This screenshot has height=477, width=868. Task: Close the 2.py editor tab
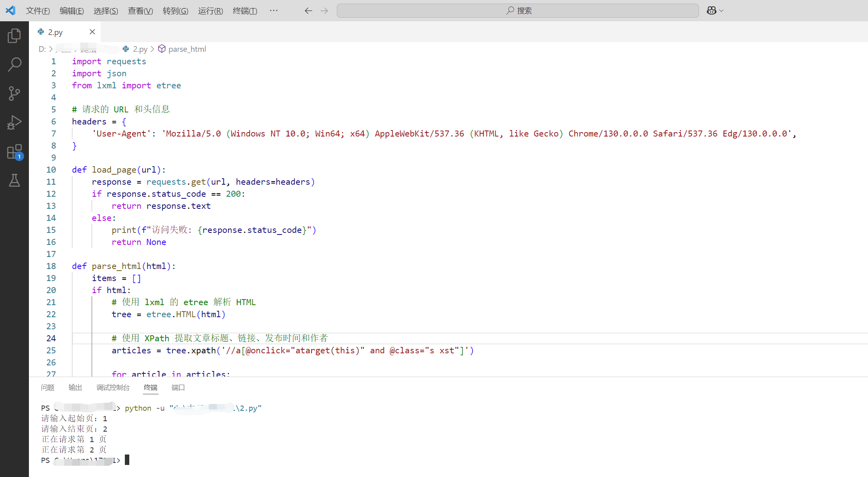click(x=92, y=32)
